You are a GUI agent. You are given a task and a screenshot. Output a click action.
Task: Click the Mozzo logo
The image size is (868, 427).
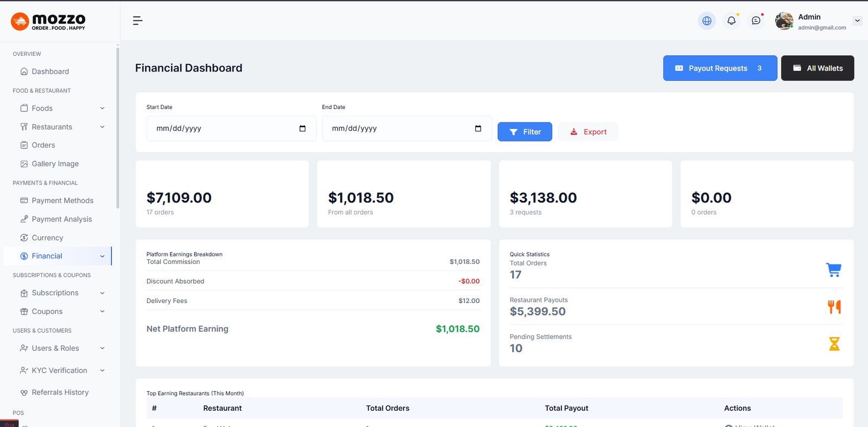(x=48, y=22)
